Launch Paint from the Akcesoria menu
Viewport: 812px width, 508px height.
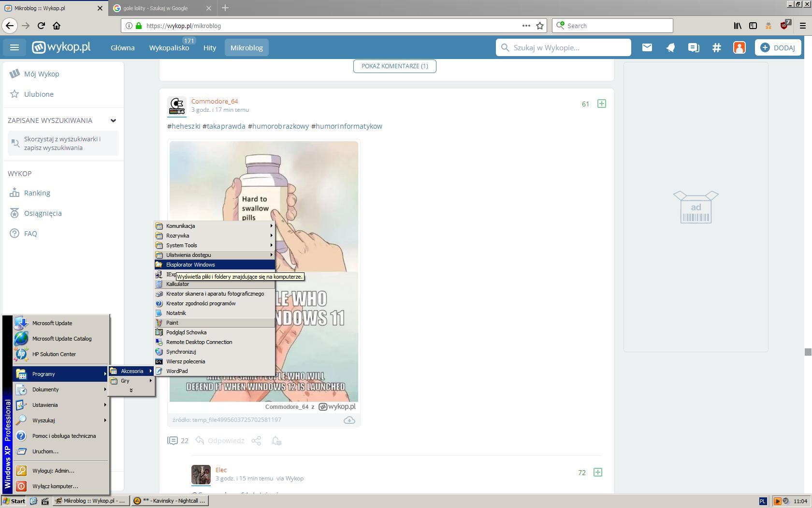172,323
